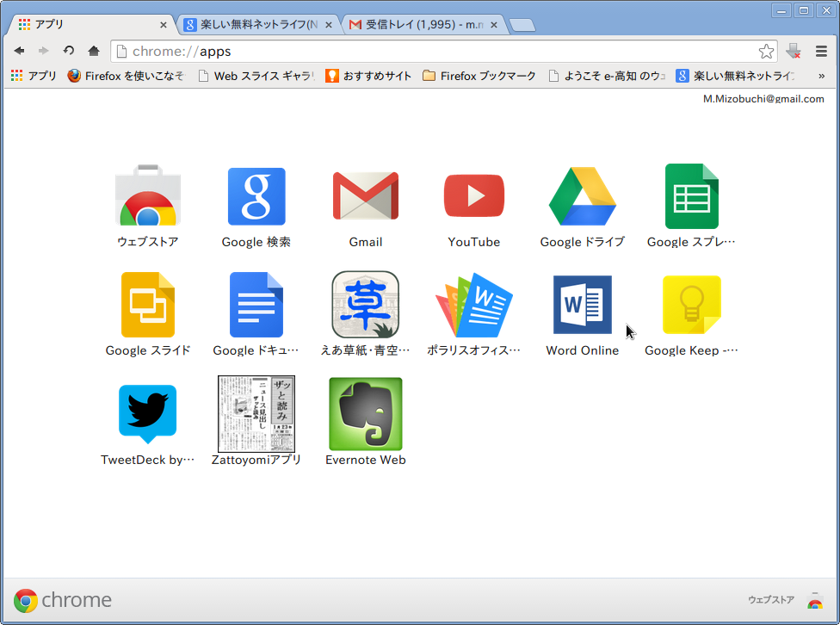Viewport: 840px width, 625px height.
Task: Open the 楽しい無料ネットライフ bookmark in the bar
Action: coord(736,76)
